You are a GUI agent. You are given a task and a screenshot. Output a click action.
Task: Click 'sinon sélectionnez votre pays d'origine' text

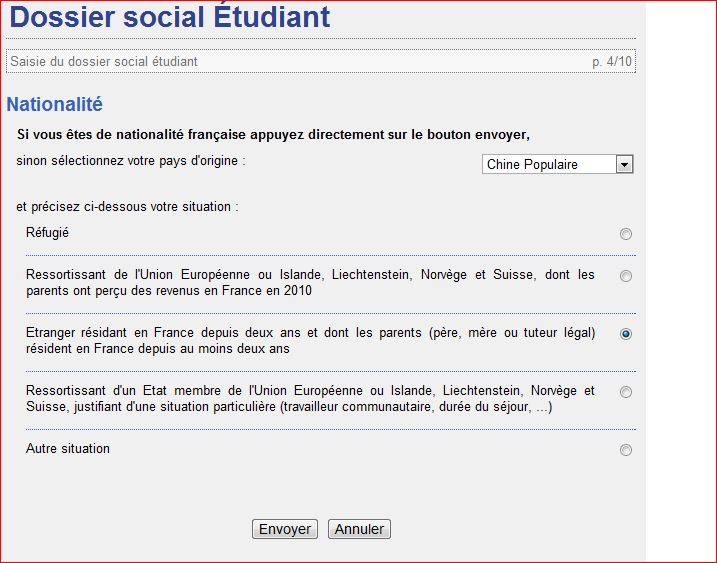pos(131,161)
